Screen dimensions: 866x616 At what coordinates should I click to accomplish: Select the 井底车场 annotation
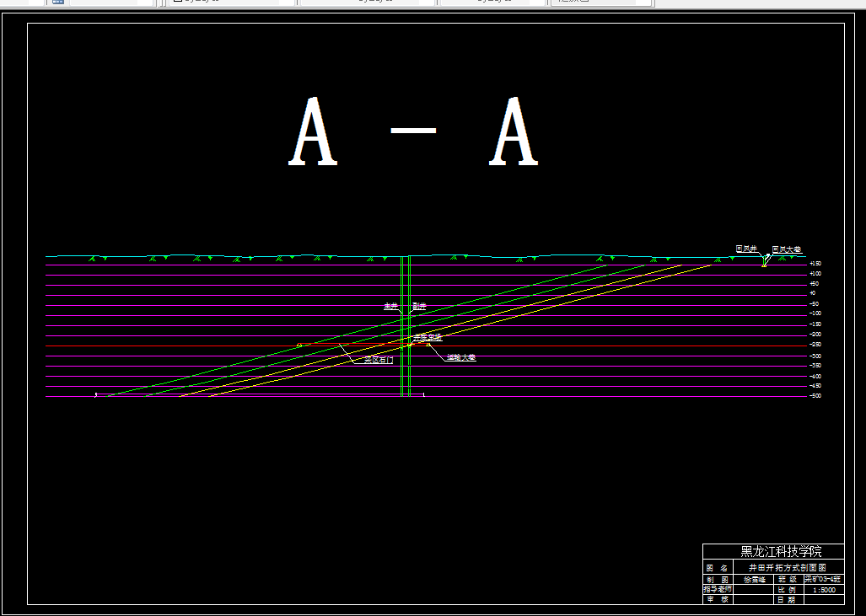(x=428, y=337)
